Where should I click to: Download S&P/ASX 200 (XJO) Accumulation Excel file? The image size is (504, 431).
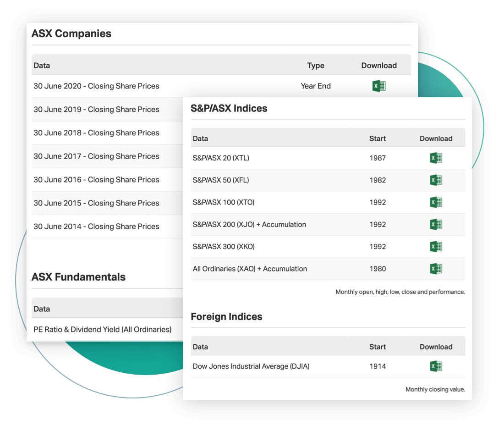pyautogui.click(x=436, y=225)
